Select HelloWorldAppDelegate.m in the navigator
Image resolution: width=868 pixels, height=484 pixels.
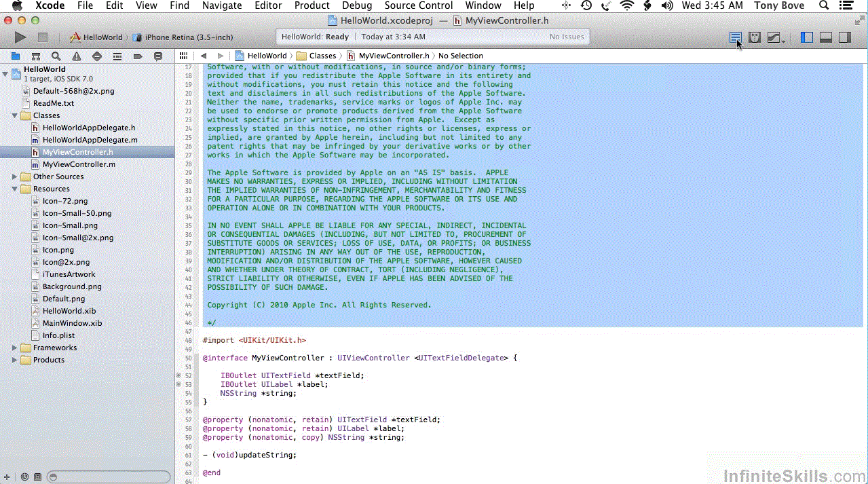click(90, 140)
